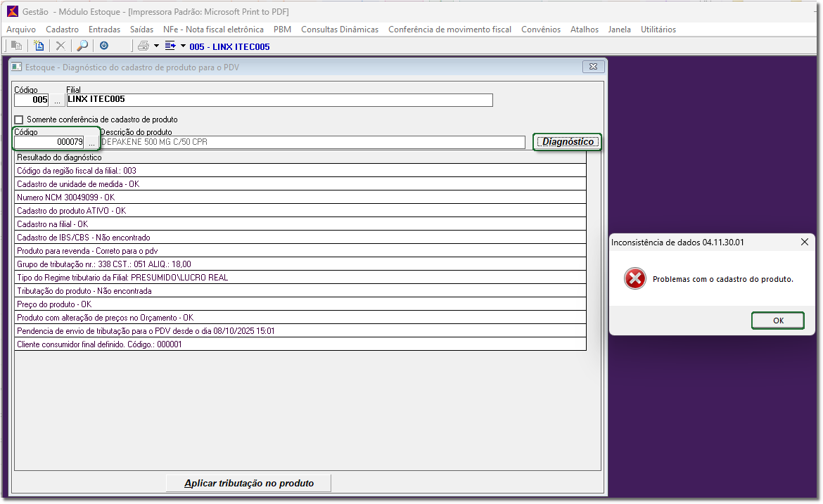The width and height of the screenshot is (823, 504).
Task: Open the PBM menu
Action: 282,30
